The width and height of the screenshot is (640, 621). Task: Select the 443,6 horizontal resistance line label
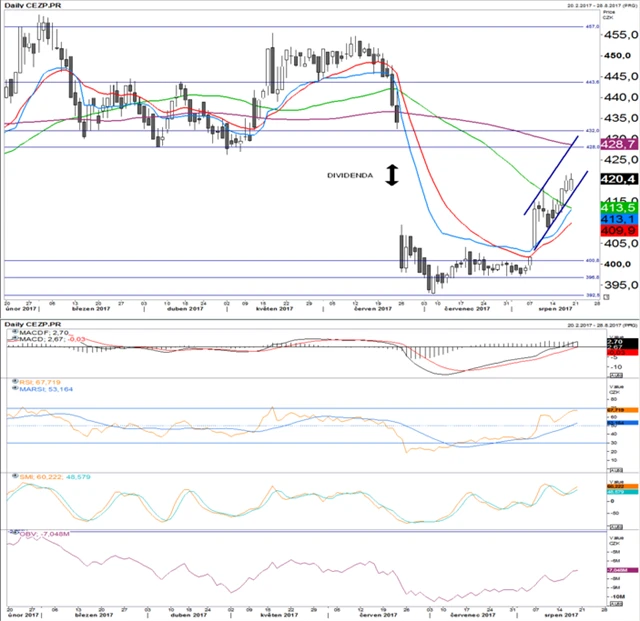pos(591,82)
